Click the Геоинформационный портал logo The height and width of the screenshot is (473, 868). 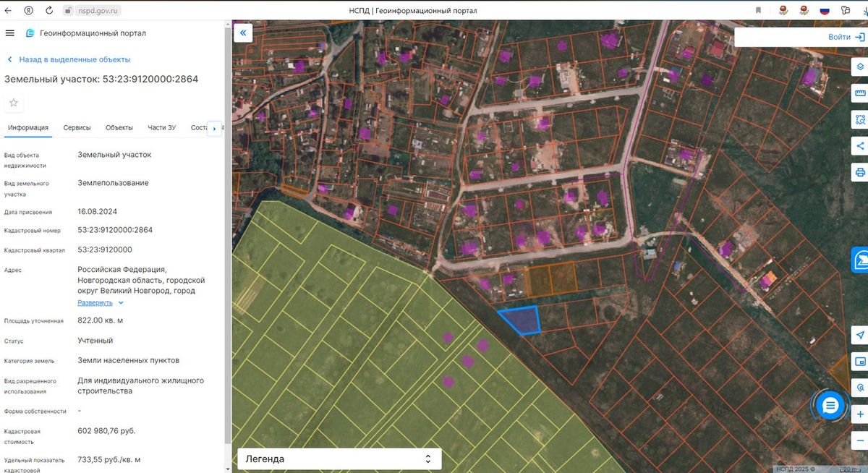pos(85,33)
